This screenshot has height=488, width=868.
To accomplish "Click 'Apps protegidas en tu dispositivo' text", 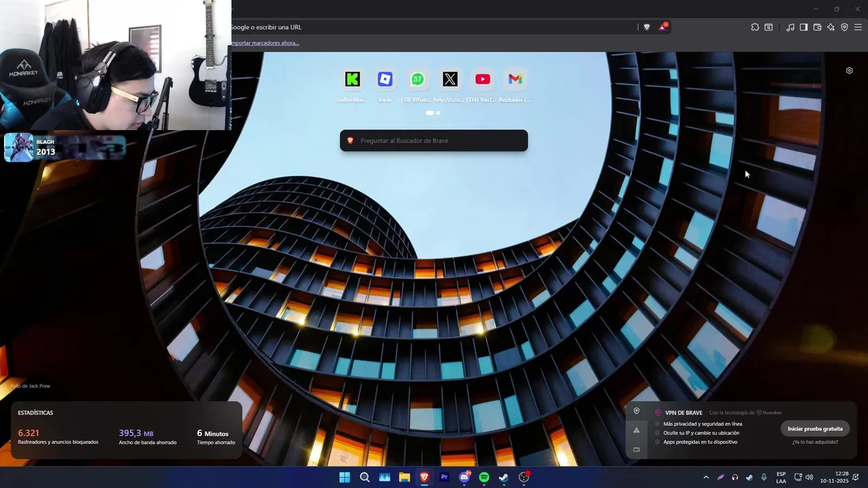I will click(700, 442).
